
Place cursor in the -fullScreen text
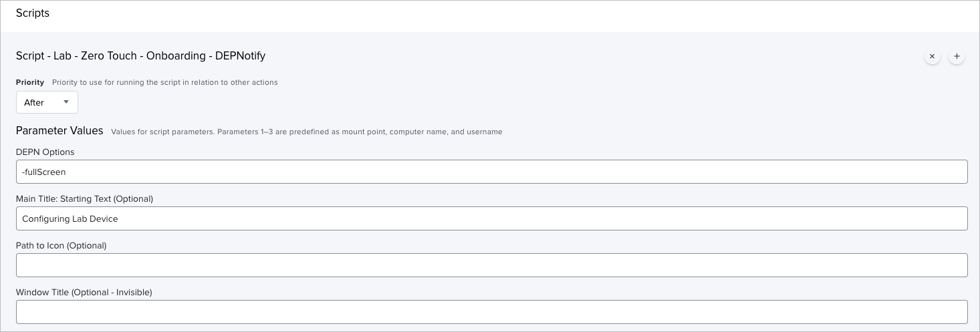[44, 172]
